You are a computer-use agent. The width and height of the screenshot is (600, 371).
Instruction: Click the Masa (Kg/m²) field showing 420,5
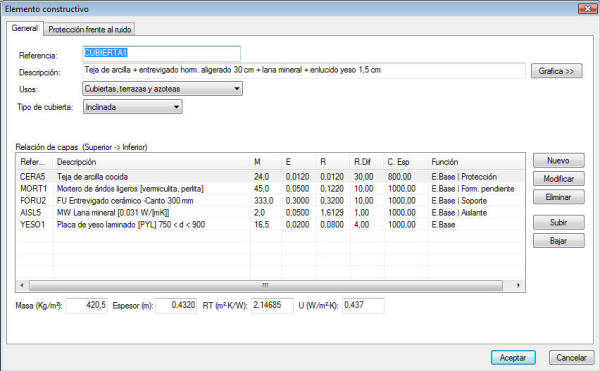coord(86,305)
